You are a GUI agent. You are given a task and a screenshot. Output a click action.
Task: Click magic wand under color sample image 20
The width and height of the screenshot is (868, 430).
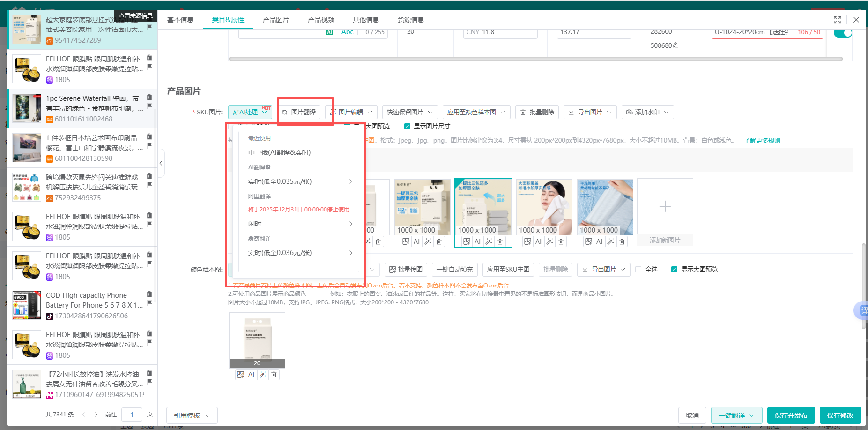[x=263, y=375]
